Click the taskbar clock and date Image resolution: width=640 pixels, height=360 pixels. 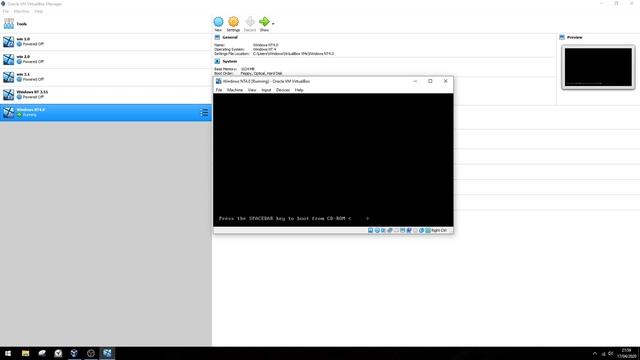pyautogui.click(x=626, y=353)
